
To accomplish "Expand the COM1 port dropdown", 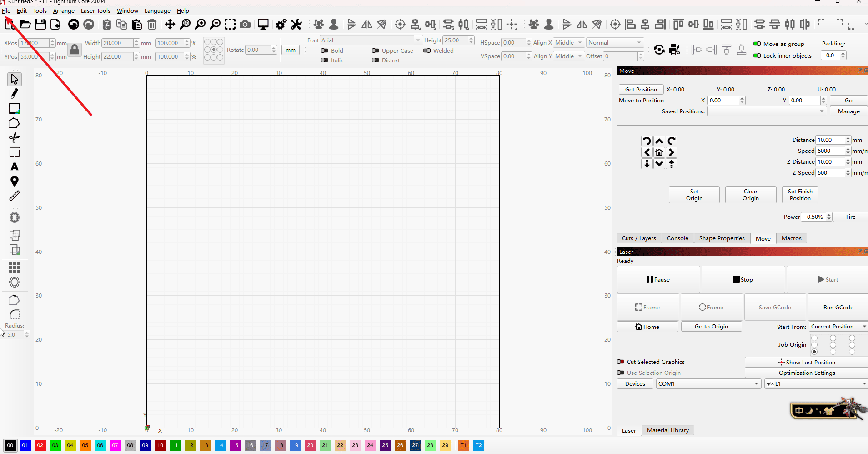I will pos(708,384).
